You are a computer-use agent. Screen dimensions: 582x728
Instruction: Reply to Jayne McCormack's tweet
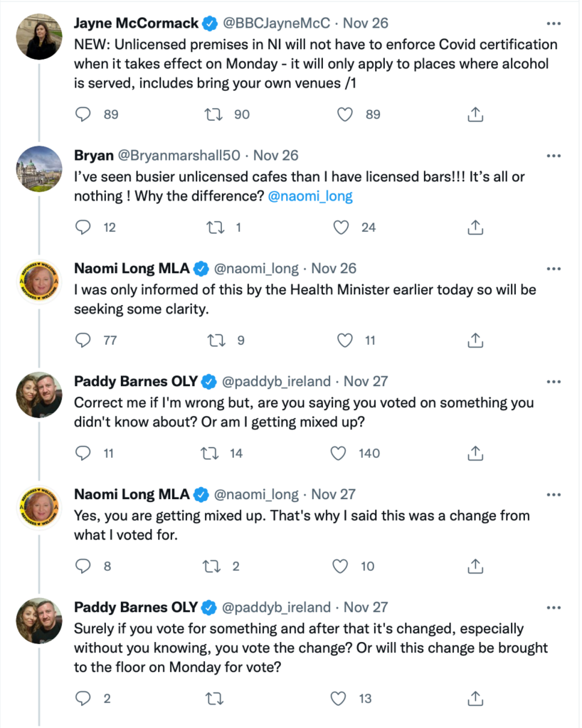[x=83, y=114]
